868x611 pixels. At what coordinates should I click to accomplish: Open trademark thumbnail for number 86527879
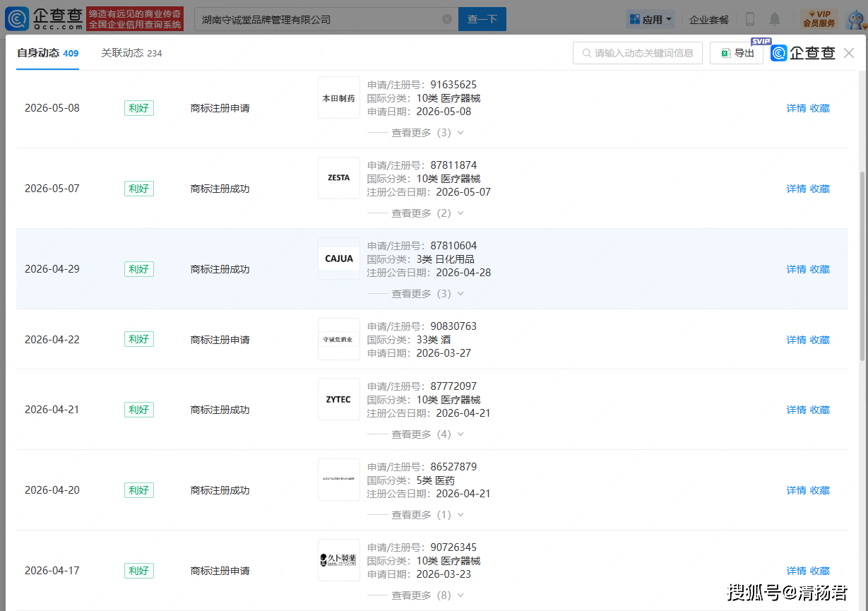point(339,480)
